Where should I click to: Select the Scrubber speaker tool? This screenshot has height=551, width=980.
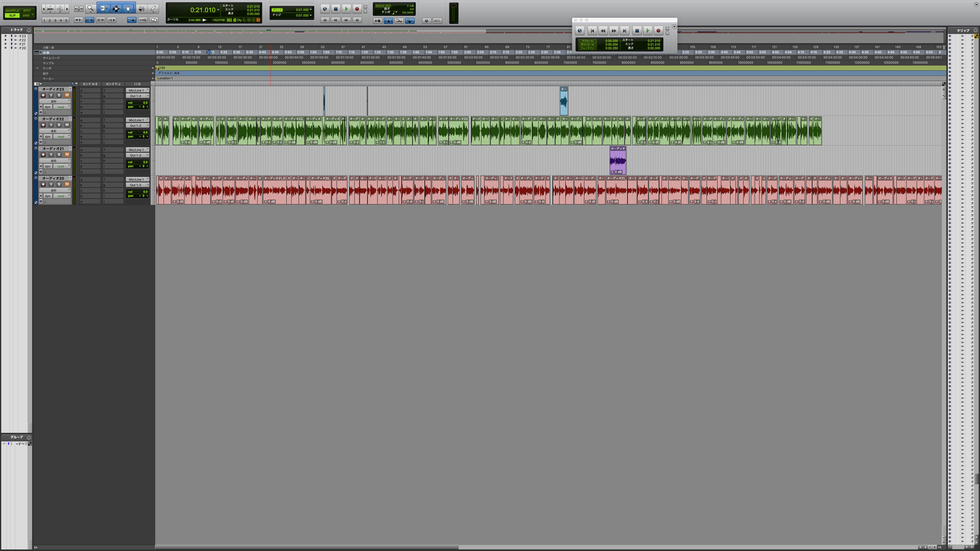point(141,8)
